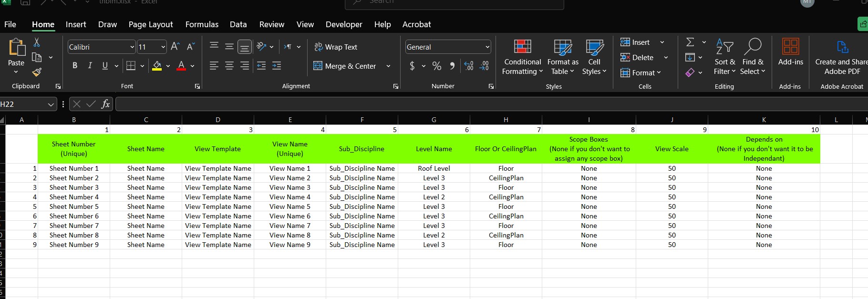Apply Comma Style format
The width and height of the screenshot is (868, 299).
click(452, 66)
